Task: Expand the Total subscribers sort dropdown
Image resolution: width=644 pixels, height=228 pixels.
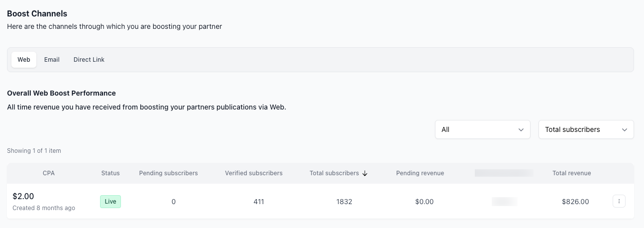Action: 586,129
